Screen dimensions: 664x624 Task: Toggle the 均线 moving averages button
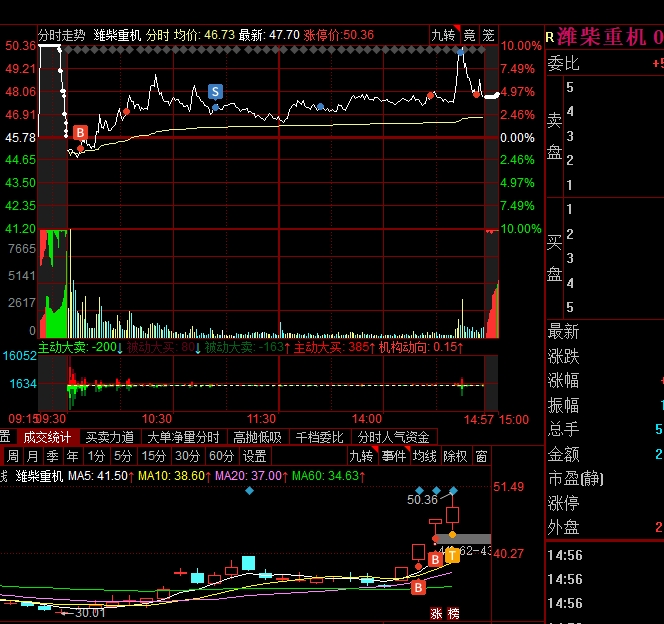click(425, 456)
